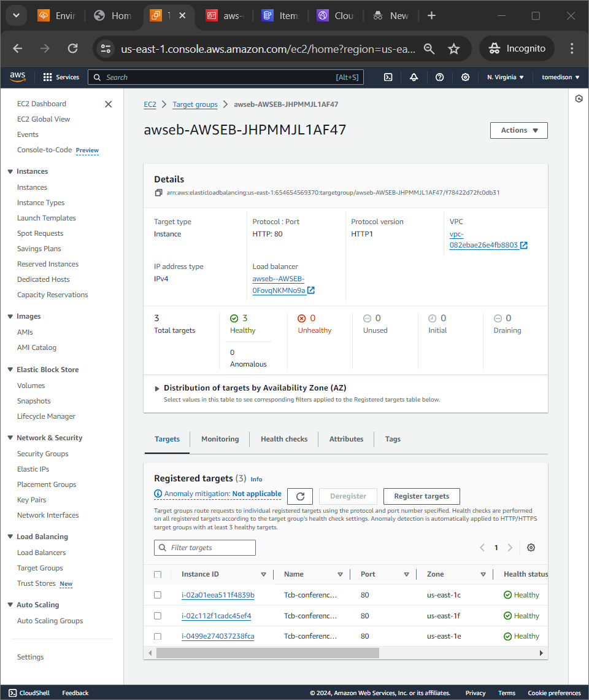Collapse the Load Balancing section
Image resolution: width=589 pixels, height=700 pixels.
tap(10, 537)
